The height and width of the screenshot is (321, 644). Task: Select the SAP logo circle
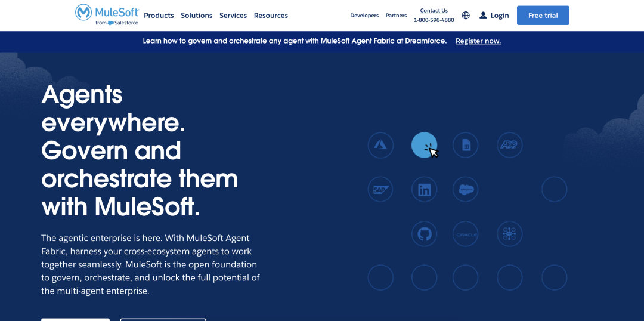380,190
